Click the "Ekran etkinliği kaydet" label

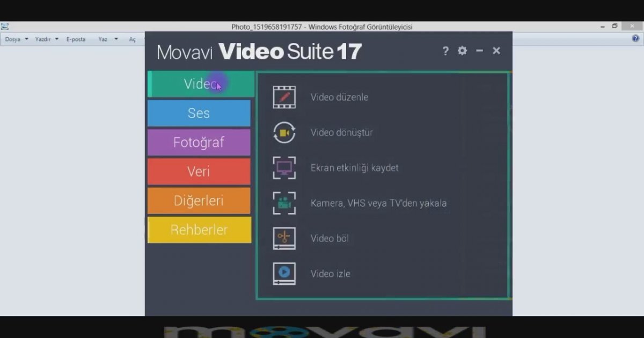355,168
